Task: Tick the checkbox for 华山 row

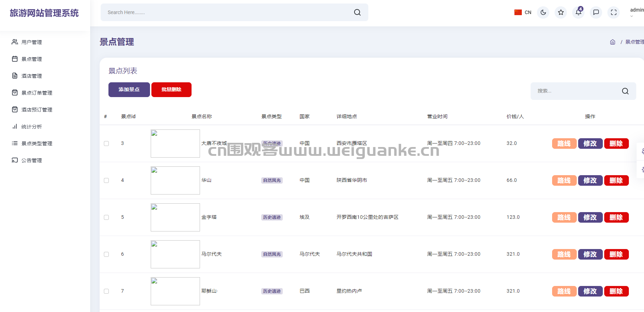Action: coord(106,180)
